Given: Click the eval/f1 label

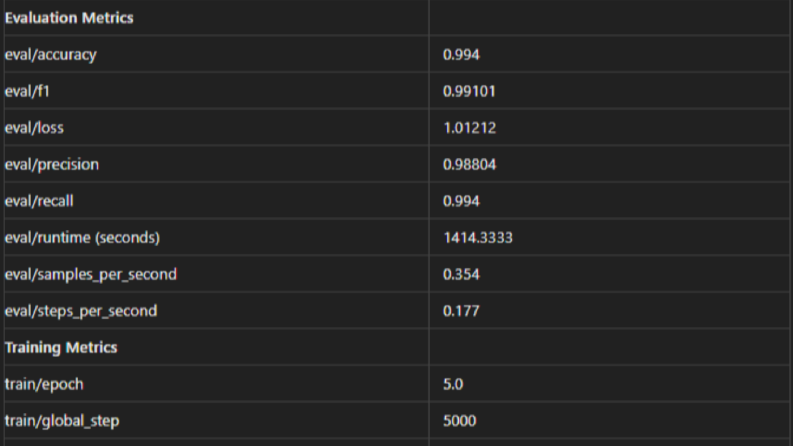Looking at the screenshot, I should (27, 91).
